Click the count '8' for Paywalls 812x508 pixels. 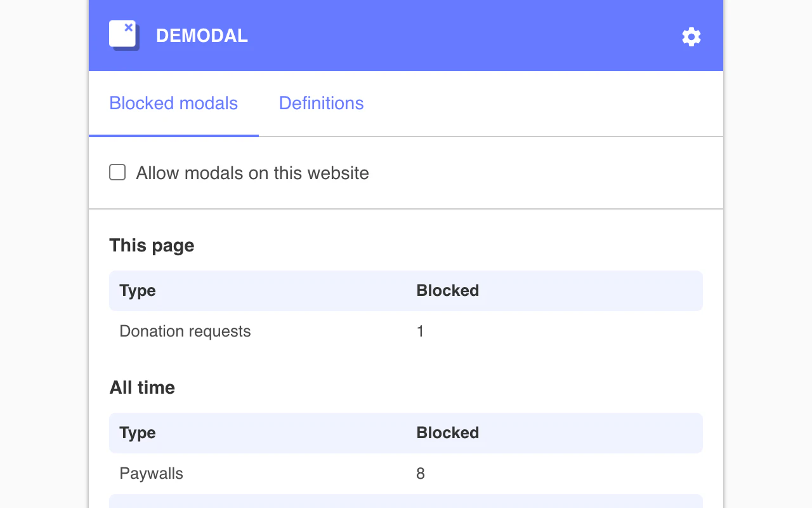[420, 473]
